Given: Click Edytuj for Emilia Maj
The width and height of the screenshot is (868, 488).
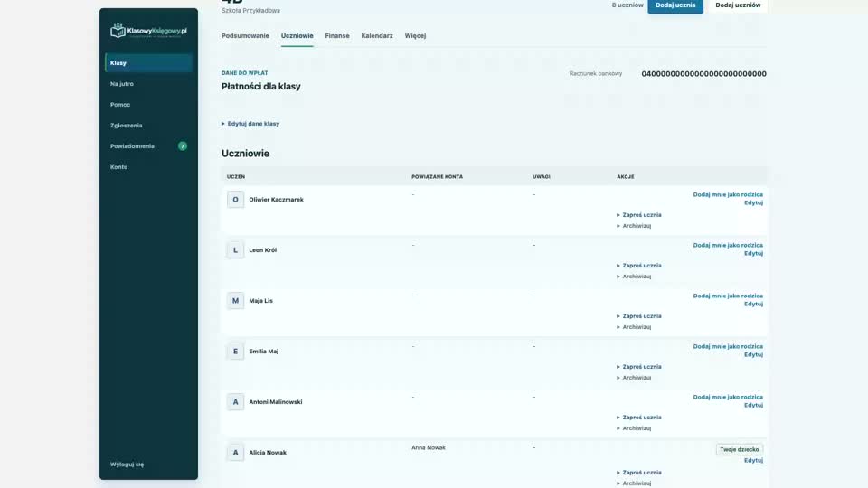Looking at the screenshot, I should coord(753,354).
